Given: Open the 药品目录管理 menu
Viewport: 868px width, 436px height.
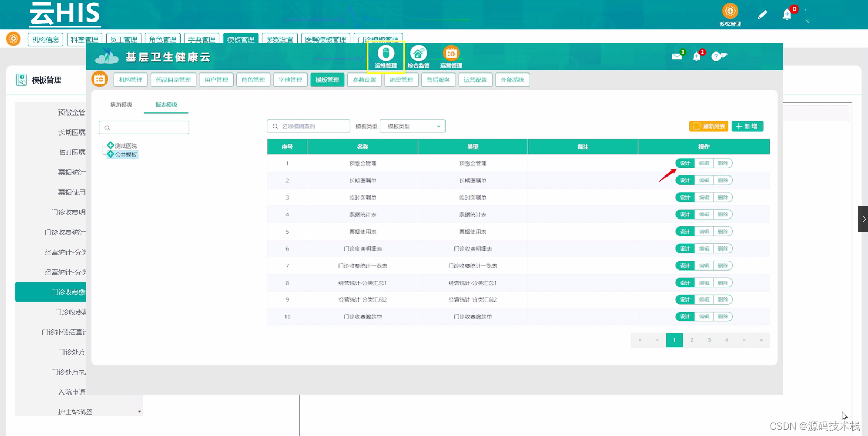Looking at the screenshot, I should 174,80.
